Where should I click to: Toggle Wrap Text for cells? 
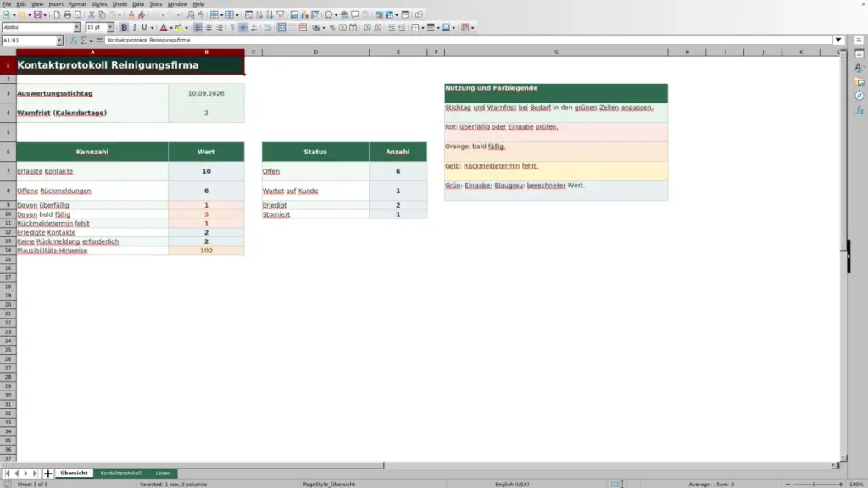pos(268,28)
